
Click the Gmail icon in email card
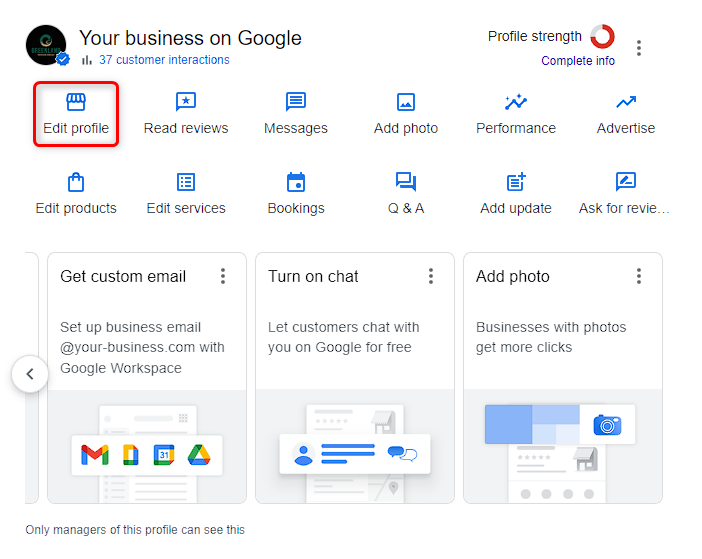tap(95, 455)
